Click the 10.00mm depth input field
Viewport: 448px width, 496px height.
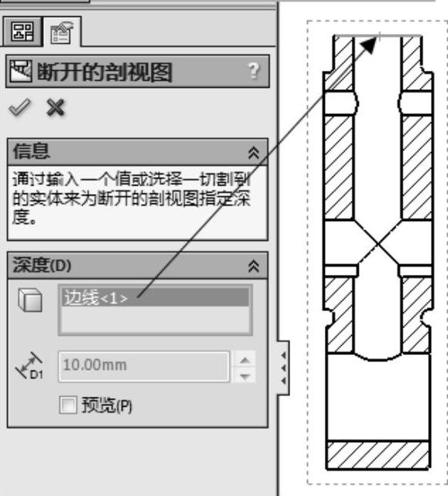point(144,366)
